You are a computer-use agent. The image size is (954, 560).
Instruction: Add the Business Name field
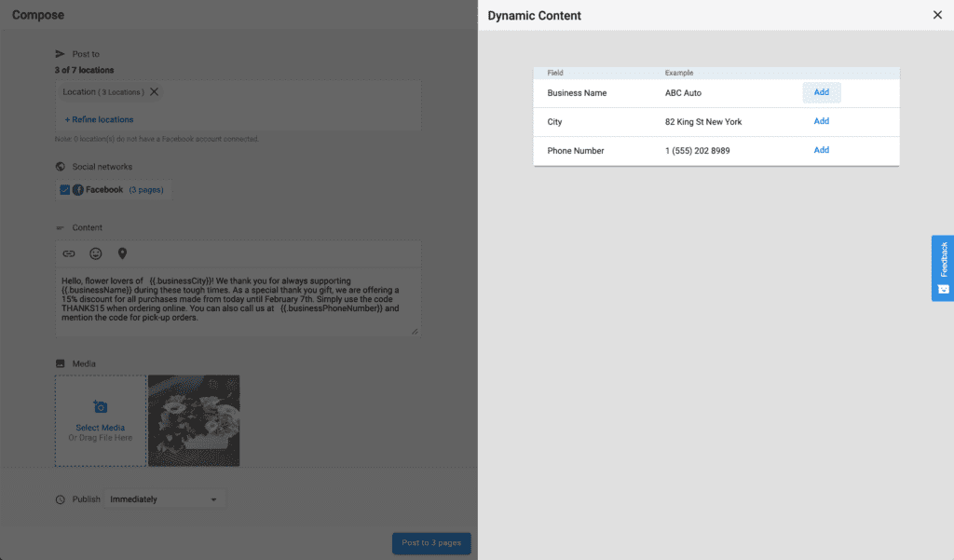pos(821,92)
